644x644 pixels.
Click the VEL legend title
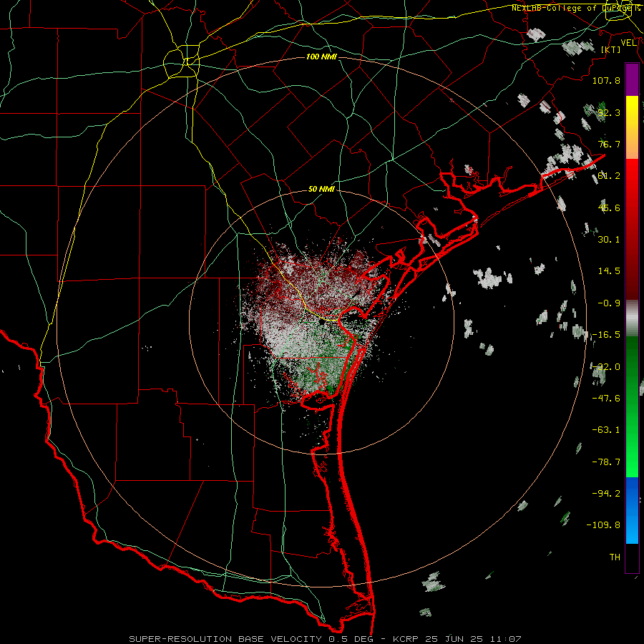629,43
